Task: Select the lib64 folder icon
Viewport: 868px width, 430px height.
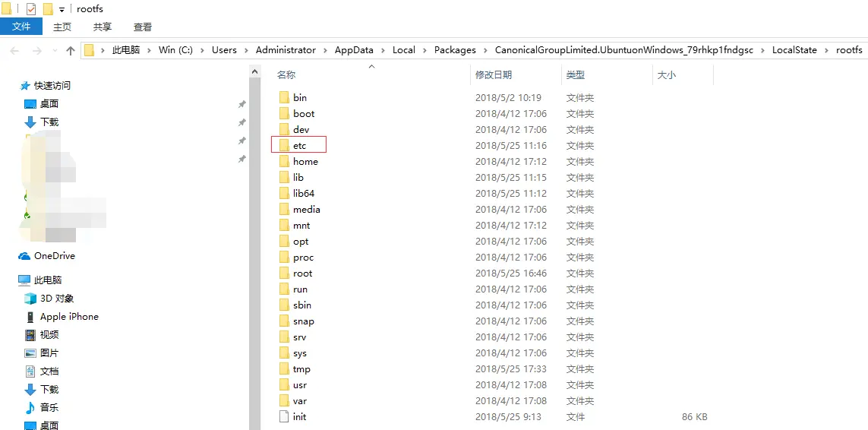Action: [284, 194]
